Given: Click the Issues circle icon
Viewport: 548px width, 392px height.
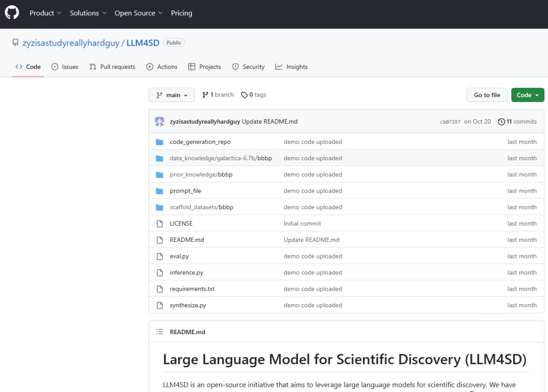Looking at the screenshot, I should point(54,67).
